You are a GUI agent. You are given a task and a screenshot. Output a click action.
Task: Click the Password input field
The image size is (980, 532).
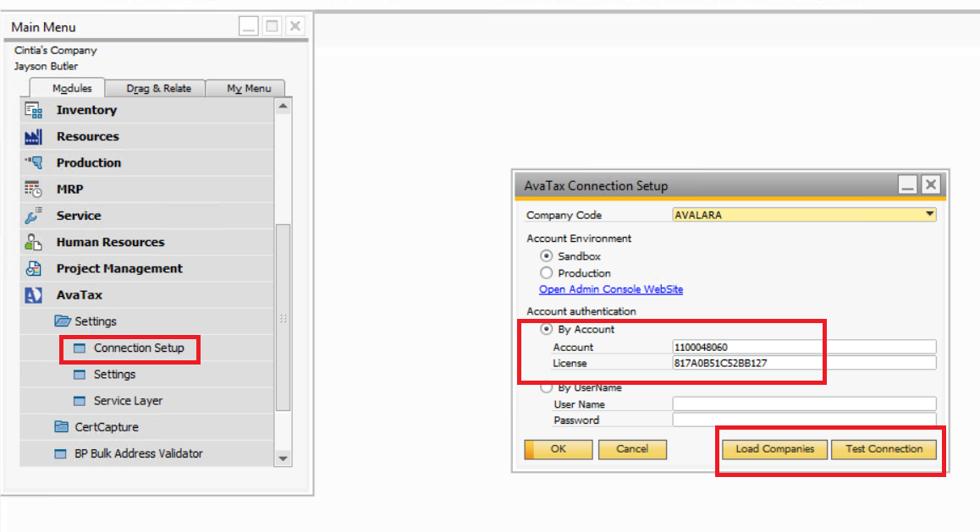[x=804, y=420]
